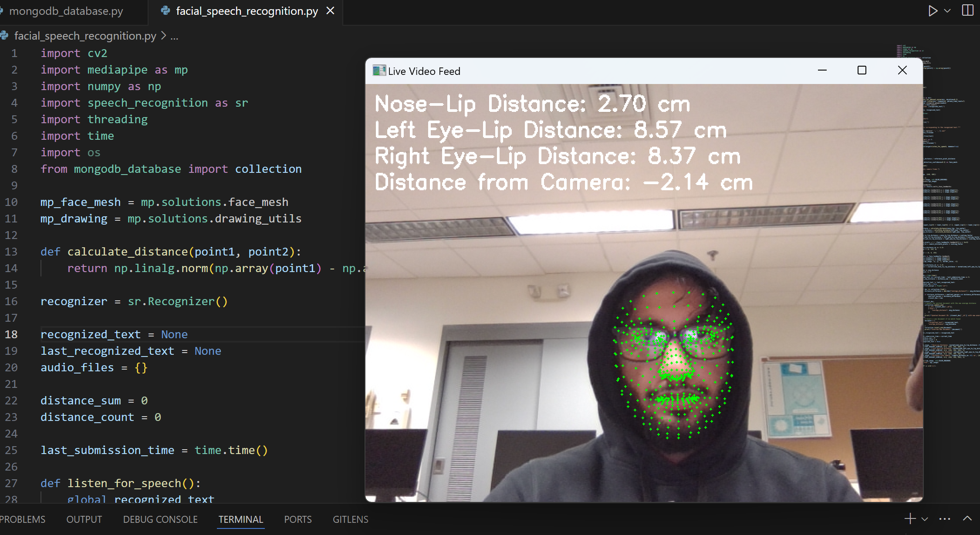This screenshot has width=980, height=535.
Task: Maximize the Live Video Feed window
Action: (862, 71)
